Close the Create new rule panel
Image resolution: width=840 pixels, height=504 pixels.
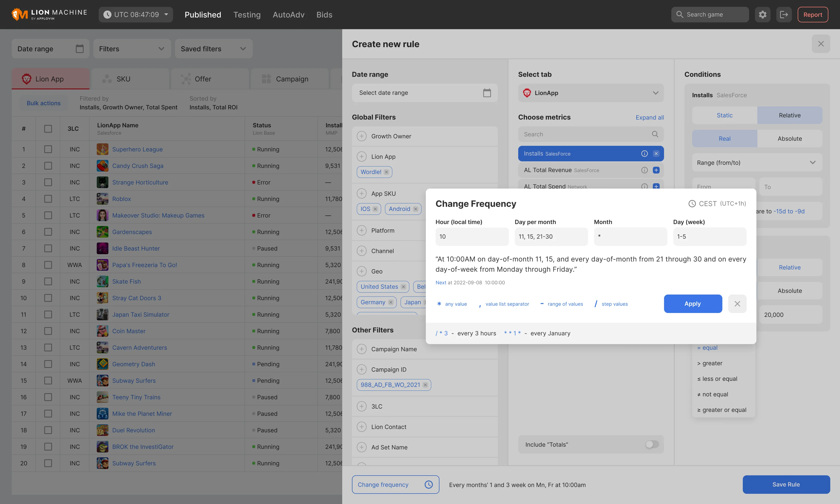pyautogui.click(x=821, y=44)
